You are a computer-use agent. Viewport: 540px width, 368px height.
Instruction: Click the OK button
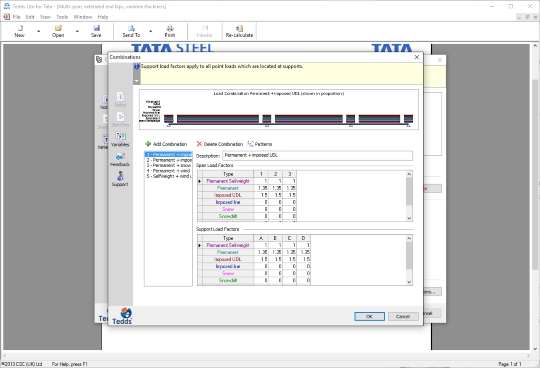pyautogui.click(x=369, y=316)
